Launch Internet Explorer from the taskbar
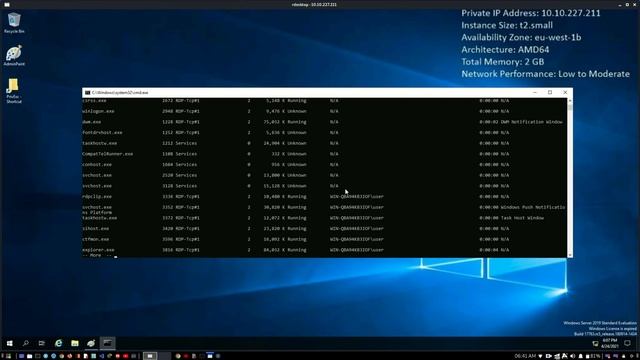 click(58, 343)
